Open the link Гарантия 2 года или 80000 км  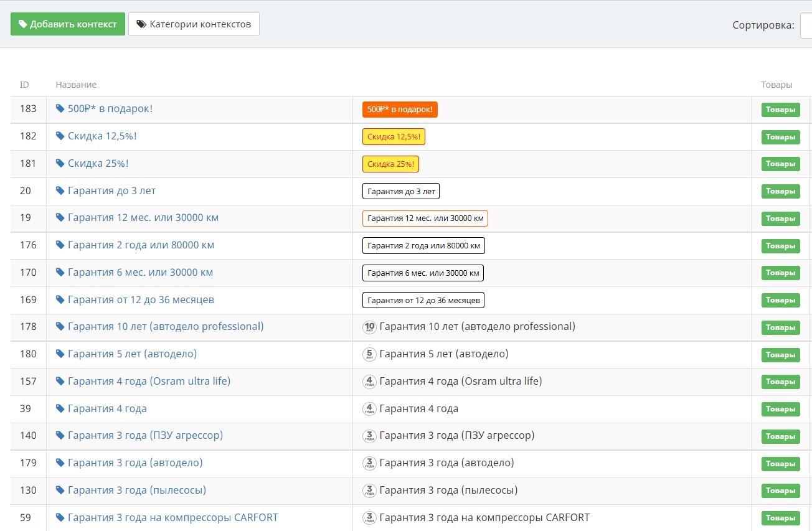coord(141,245)
